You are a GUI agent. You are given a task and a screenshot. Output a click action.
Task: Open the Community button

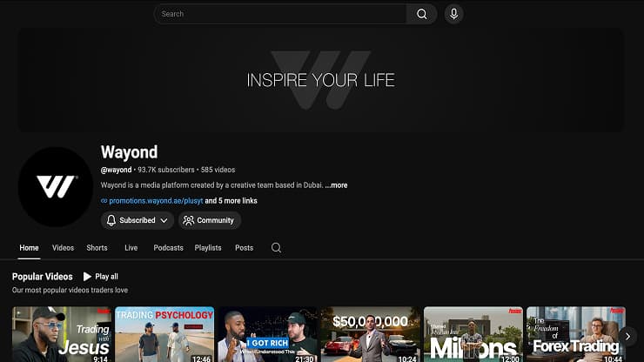tap(210, 220)
